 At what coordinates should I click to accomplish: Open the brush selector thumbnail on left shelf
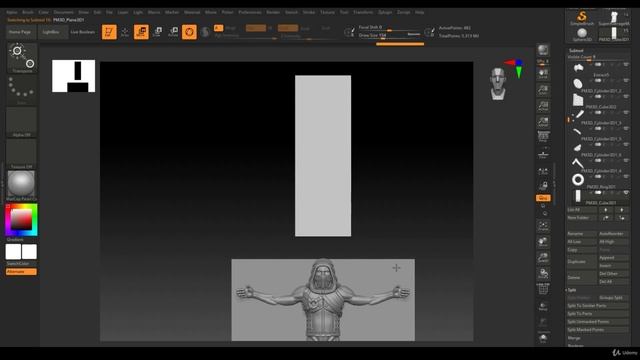[x=22, y=58]
